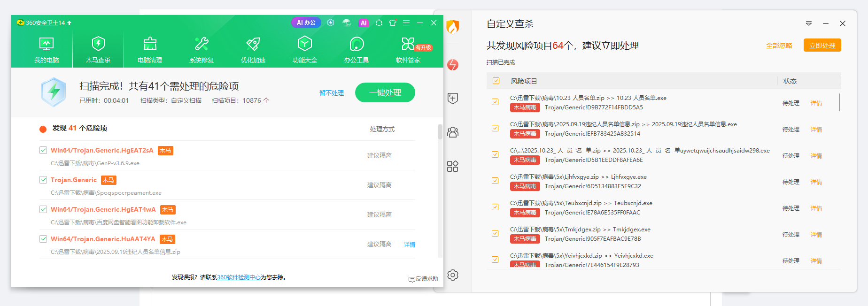Open the 系统修复 wrench icon
The height and width of the screenshot is (306, 868).
pos(201,44)
